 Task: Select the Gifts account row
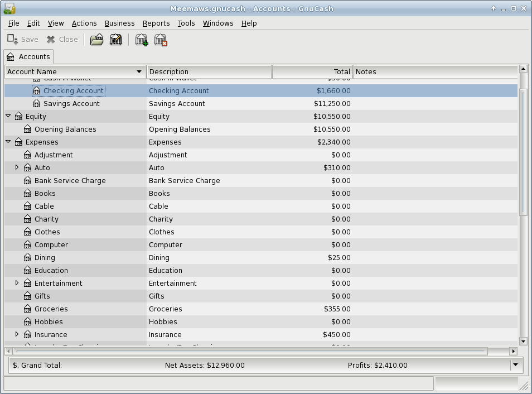(261, 296)
